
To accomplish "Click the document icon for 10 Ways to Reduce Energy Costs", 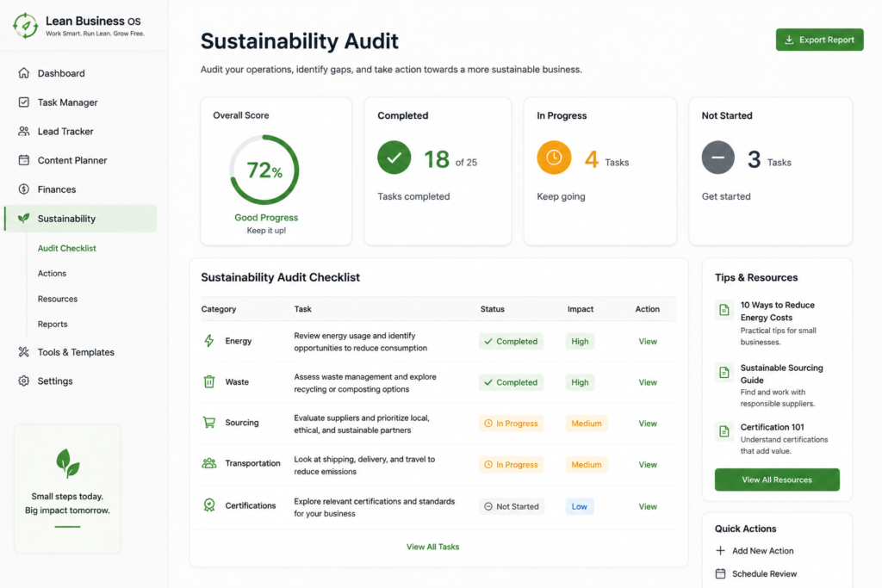I will click(724, 310).
